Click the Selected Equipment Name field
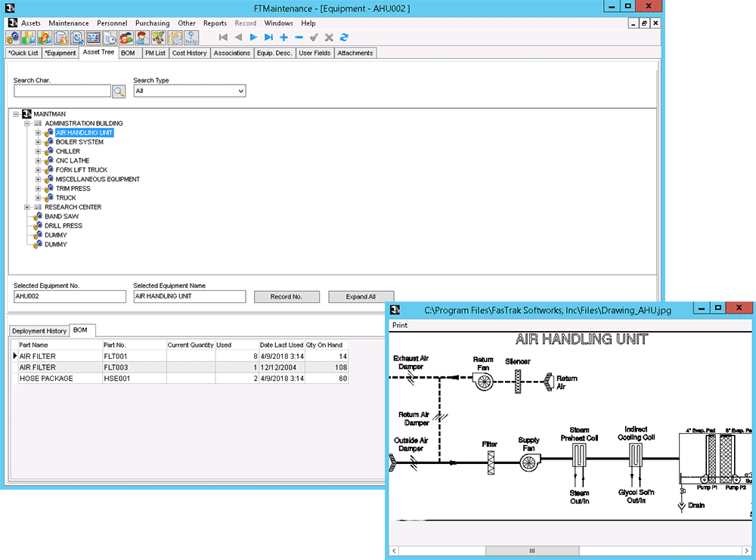The width and height of the screenshot is (756, 560). tap(190, 296)
